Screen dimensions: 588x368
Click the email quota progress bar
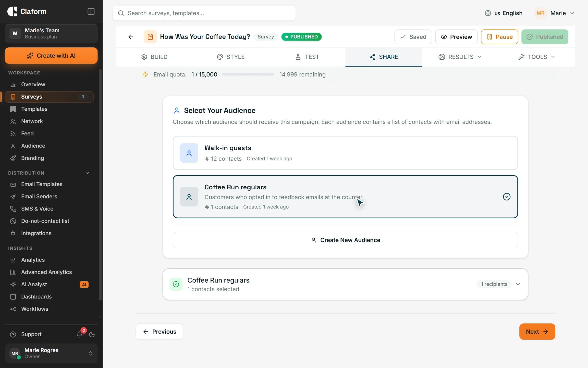coord(248,74)
